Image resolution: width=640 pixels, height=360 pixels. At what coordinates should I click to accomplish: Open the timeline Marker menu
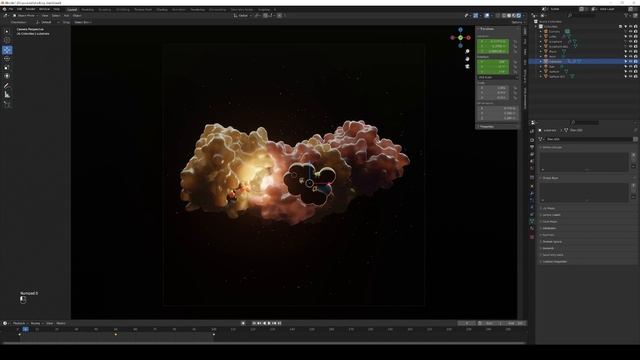click(x=61, y=323)
